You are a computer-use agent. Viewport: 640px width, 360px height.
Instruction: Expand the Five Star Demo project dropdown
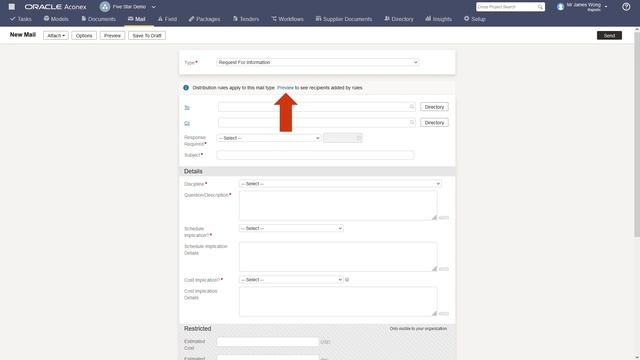click(x=153, y=7)
